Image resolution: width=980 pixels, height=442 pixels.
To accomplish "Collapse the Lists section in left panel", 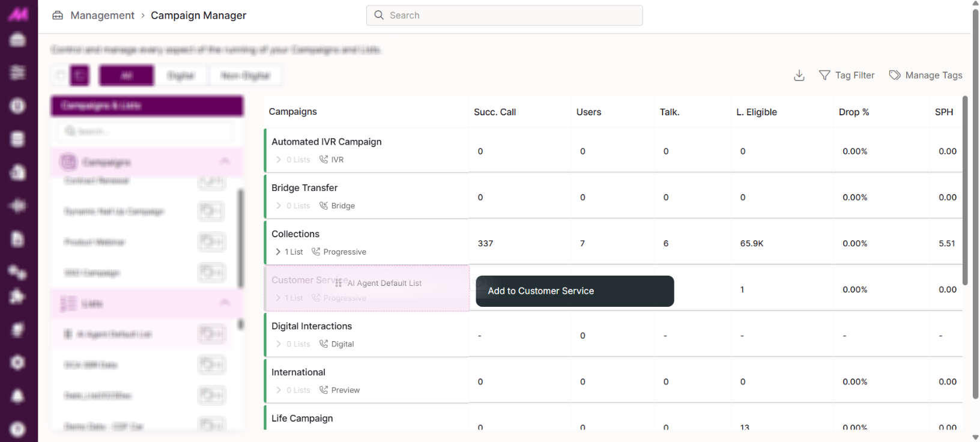I will tap(225, 303).
